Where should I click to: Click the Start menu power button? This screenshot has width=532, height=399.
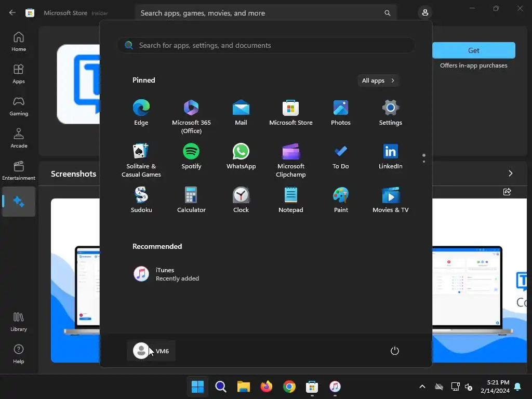395,351
